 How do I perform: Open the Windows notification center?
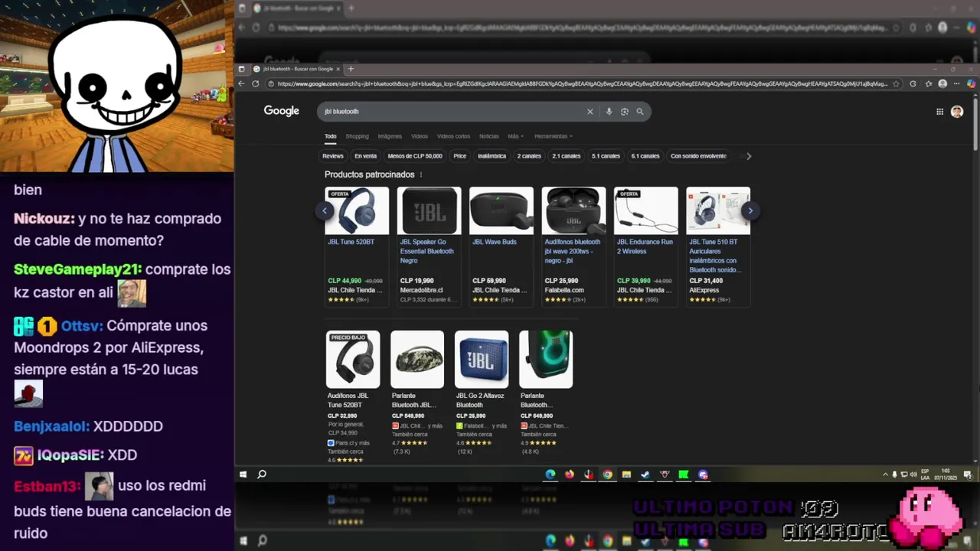tap(968, 474)
